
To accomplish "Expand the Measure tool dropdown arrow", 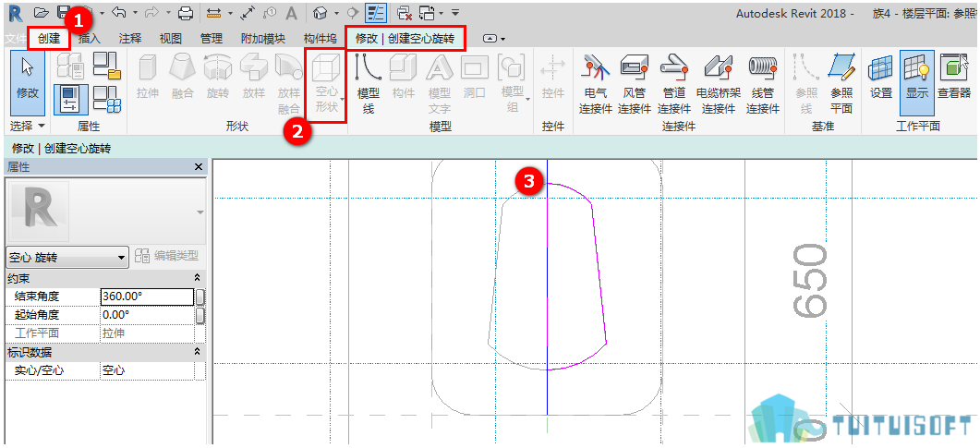I will coord(229,13).
